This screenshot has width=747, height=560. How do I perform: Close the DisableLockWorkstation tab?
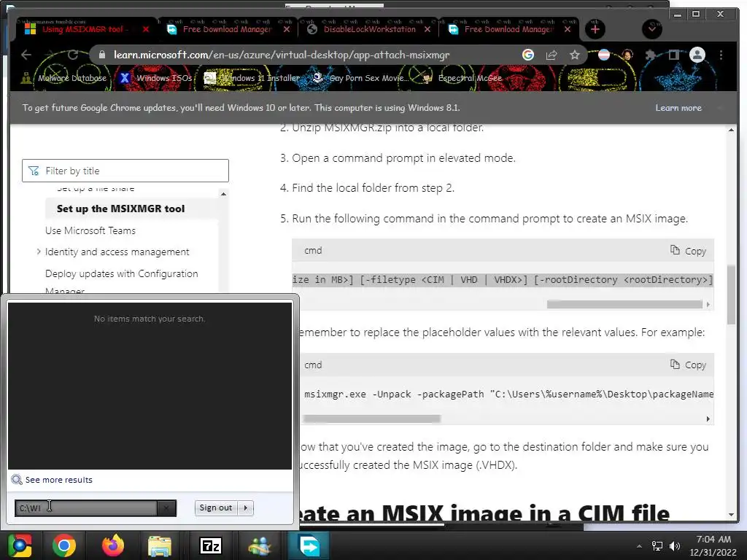[x=427, y=29]
